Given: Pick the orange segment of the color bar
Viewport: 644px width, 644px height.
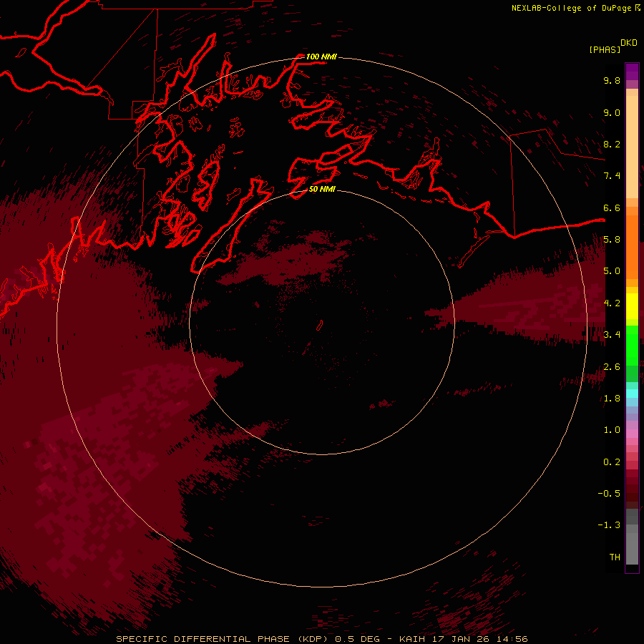Looking at the screenshot, I should pos(632,246).
